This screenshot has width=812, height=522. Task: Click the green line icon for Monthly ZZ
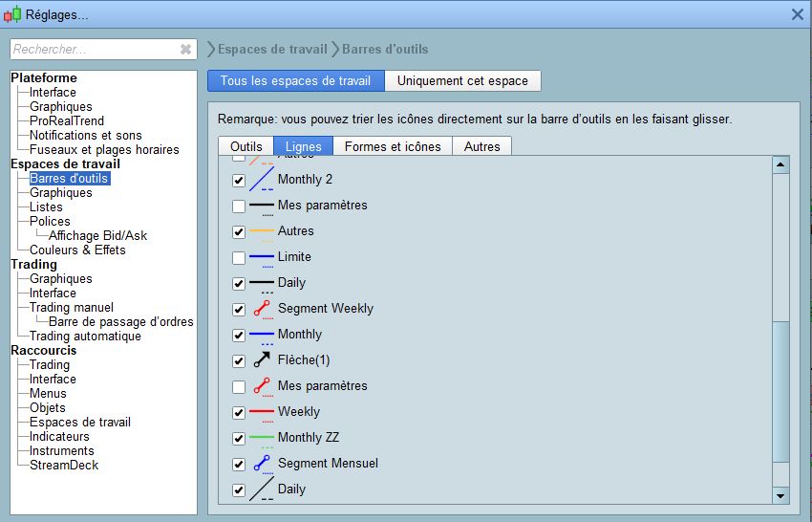point(261,438)
